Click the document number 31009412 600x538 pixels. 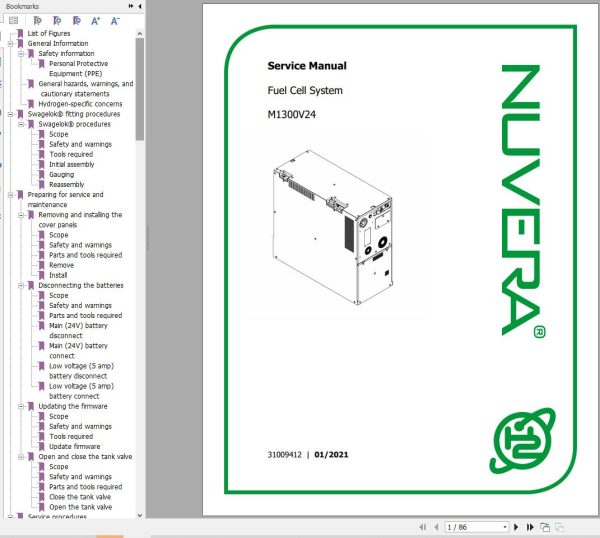click(284, 455)
